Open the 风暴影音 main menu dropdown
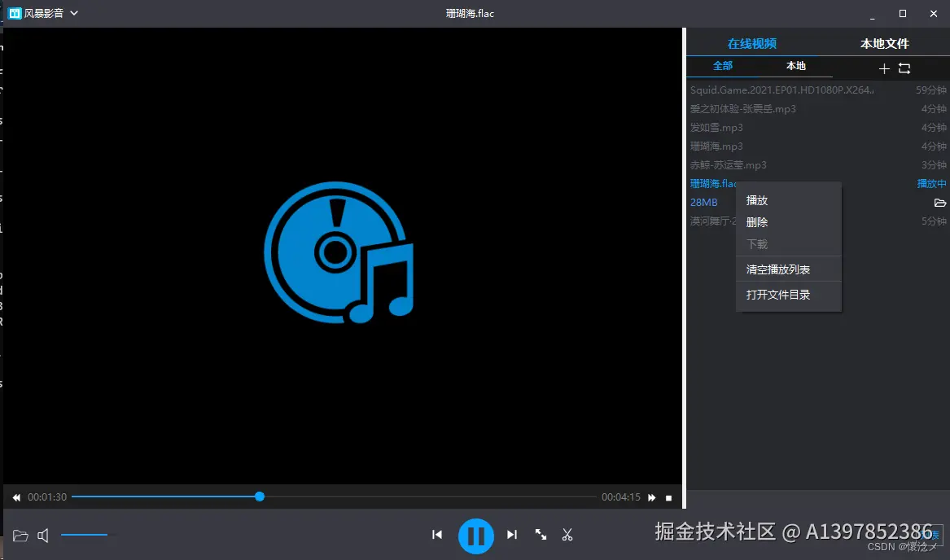Viewport: 950px width, 560px height. point(74,13)
